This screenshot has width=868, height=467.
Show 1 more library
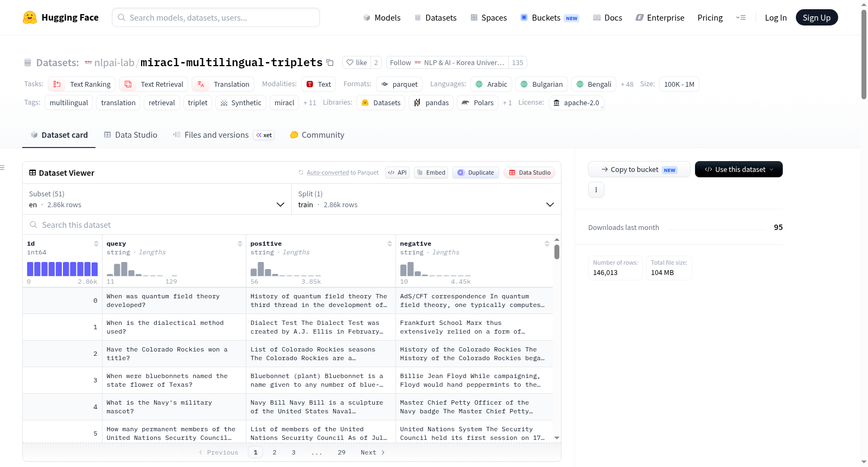(x=507, y=103)
